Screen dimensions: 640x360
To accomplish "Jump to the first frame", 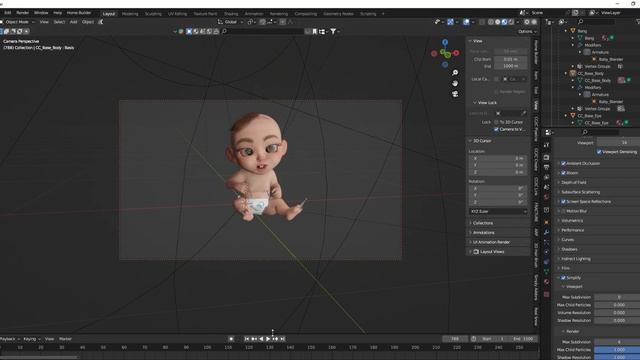I will [247, 339].
